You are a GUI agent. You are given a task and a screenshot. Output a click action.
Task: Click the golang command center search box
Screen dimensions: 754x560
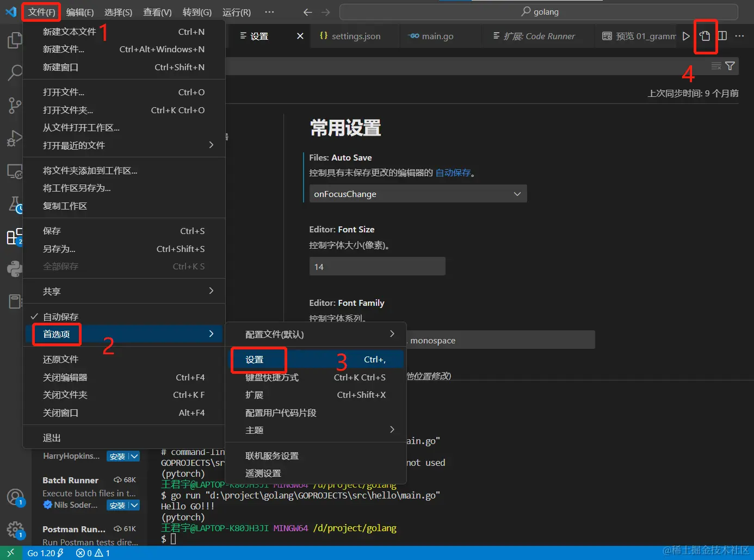point(539,12)
